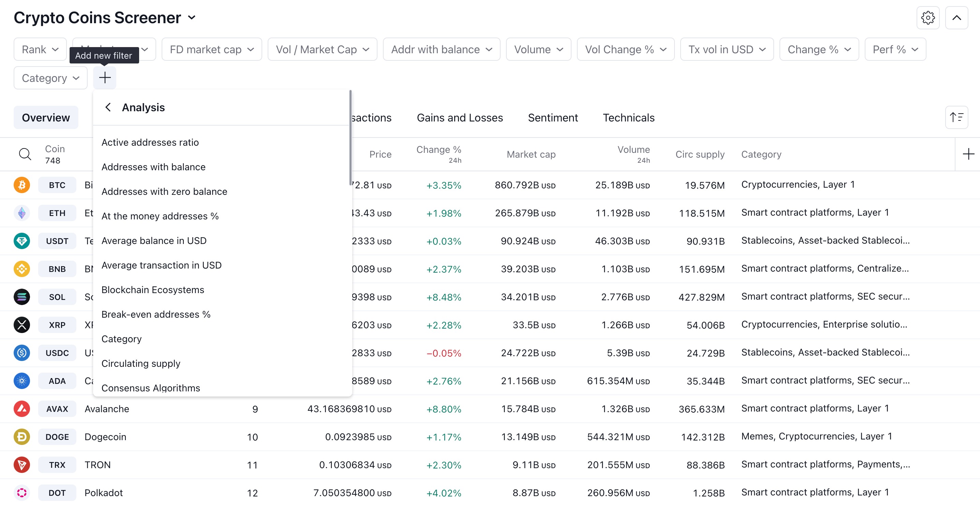The image size is (980, 505).
Task: Expand the Vol Change % filter
Action: tap(625, 49)
